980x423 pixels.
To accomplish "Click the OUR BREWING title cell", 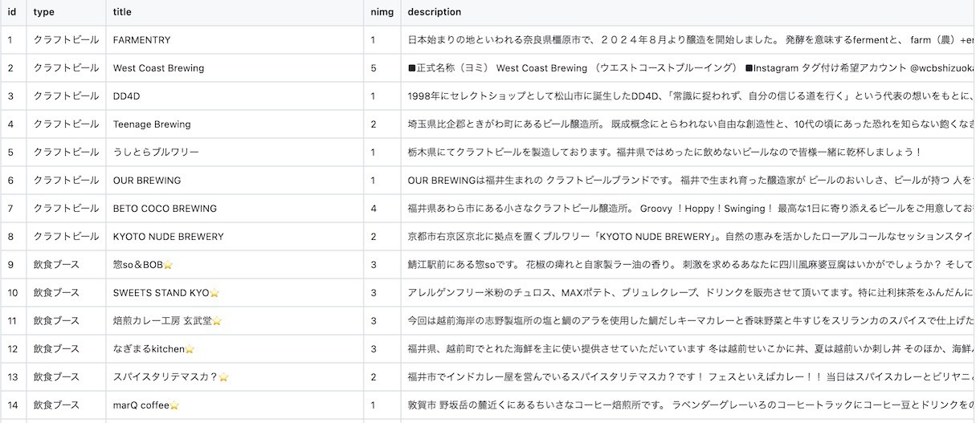I will point(147,181).
